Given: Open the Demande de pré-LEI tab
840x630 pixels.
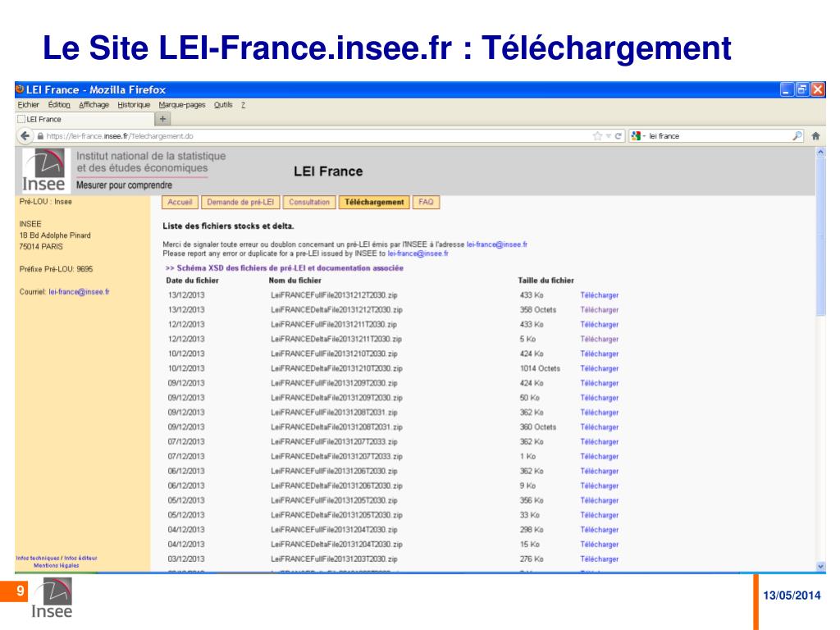Looking at the screenshot, I should coord(240,202).
